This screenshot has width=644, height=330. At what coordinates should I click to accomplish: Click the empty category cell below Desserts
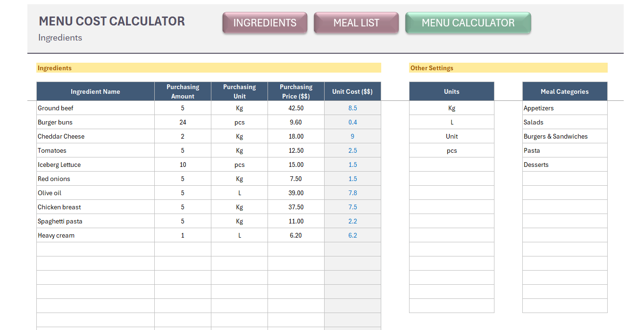[x=565, y=179]
